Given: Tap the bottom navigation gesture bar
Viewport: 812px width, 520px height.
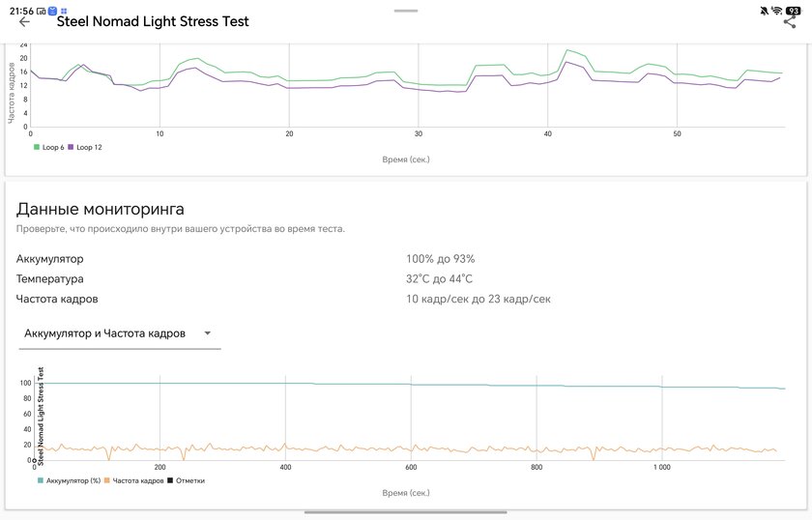Looking at the screenshot, I should pos(405,512).
